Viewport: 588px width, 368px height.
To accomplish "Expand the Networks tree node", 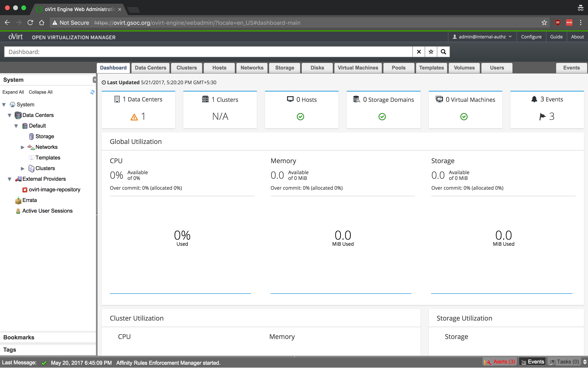I will click(x=23, y=147).
